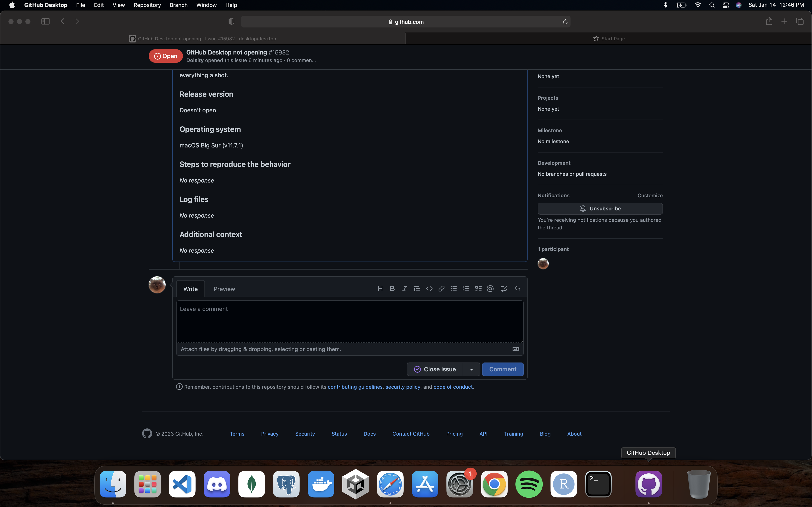Open the Repository menu
Image resolution: width=812 pixels, height=507 pixels.
(x=147, y=5)
